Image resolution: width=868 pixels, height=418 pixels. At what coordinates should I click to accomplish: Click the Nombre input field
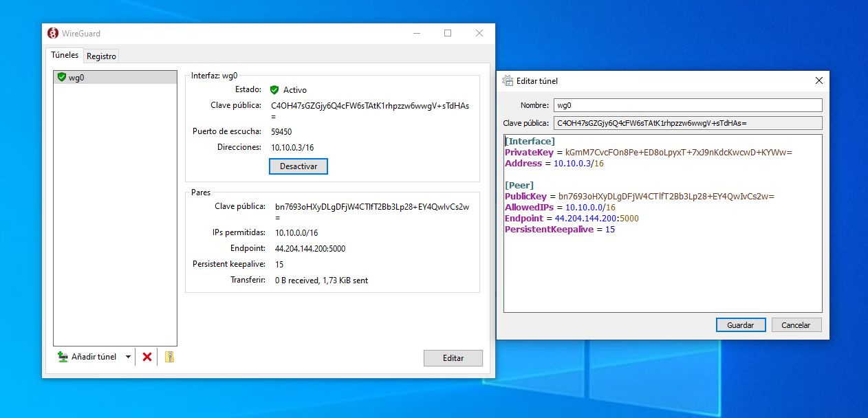pyautogui.click(x=688, y=105)
